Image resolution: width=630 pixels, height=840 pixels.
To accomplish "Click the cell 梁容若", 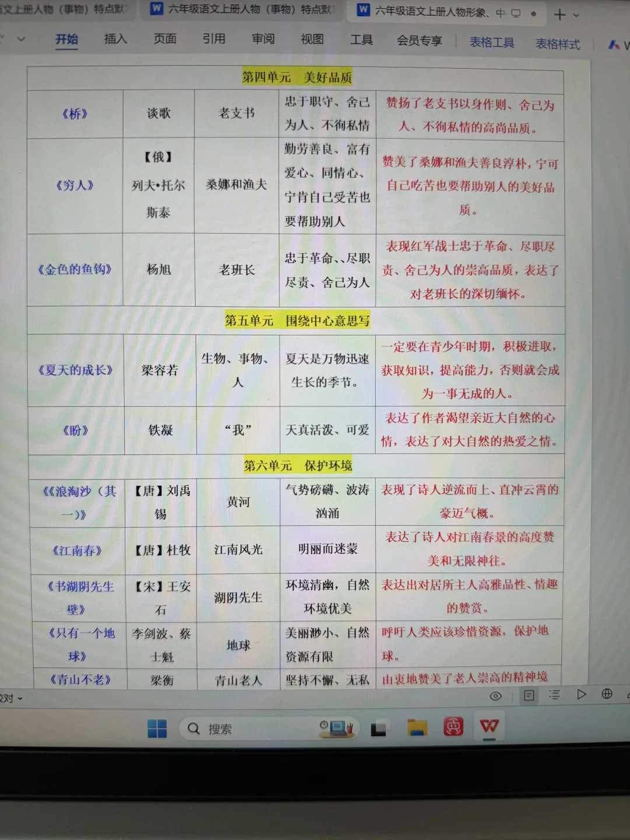I will [160, 370].
